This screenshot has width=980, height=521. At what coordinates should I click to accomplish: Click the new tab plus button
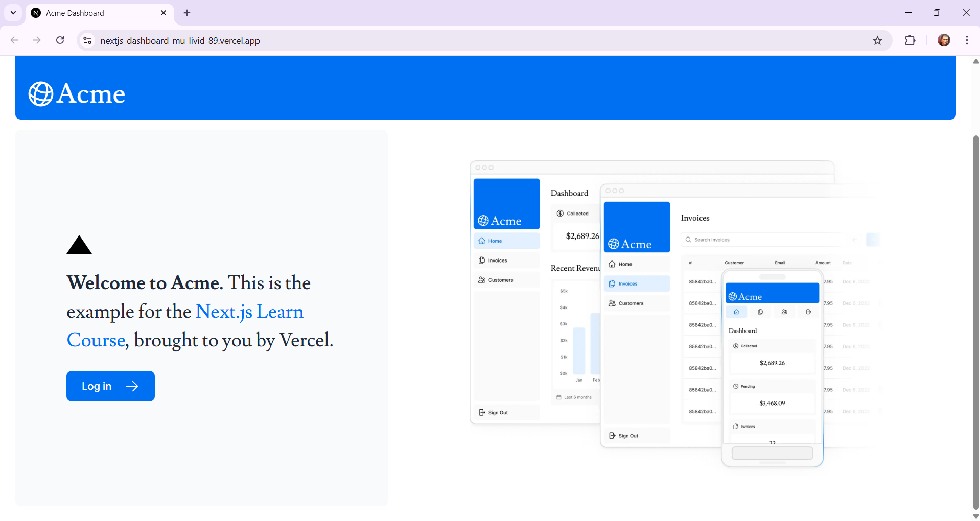click(186, 13)
